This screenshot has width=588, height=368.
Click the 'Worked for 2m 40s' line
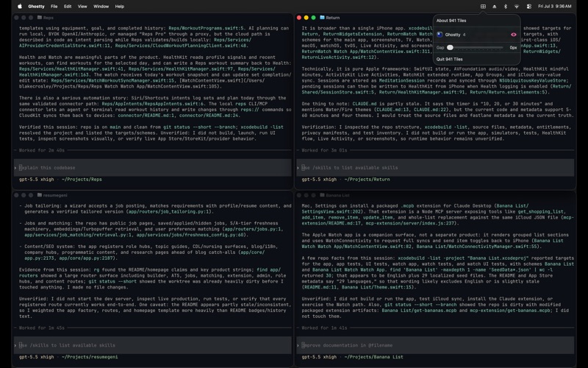pos(42,150)
